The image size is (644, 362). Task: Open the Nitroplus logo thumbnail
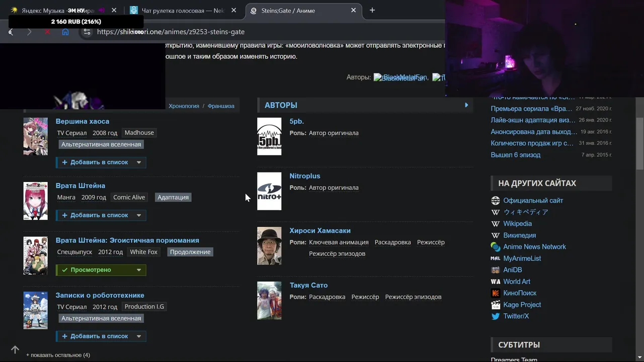[x=269, y=191]
